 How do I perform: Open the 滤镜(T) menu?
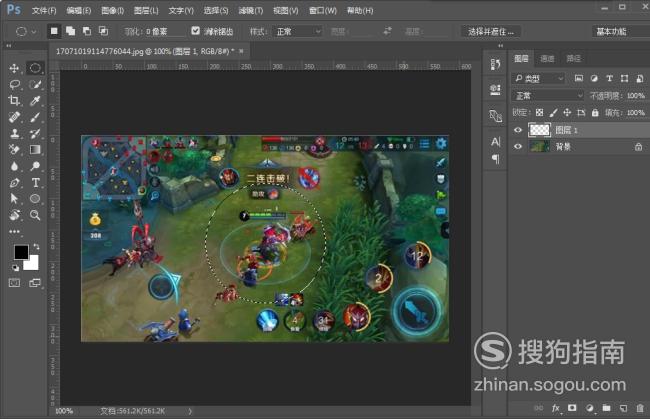point(251,11)
